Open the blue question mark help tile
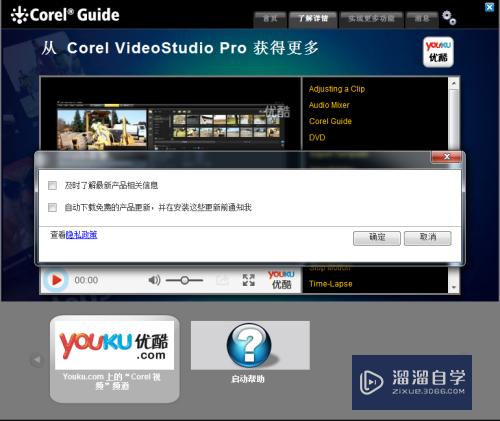This screenshot has height=421, width=500. pos(250,345)
